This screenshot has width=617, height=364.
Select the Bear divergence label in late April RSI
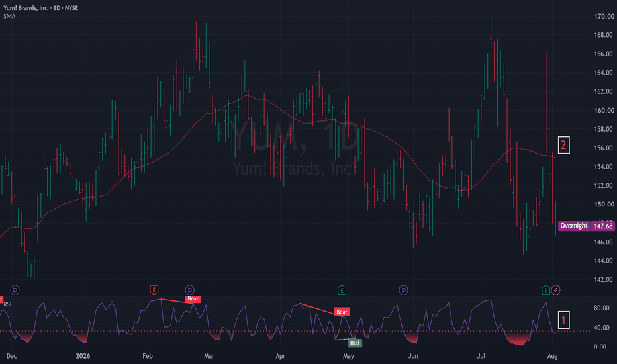(342, 312)
